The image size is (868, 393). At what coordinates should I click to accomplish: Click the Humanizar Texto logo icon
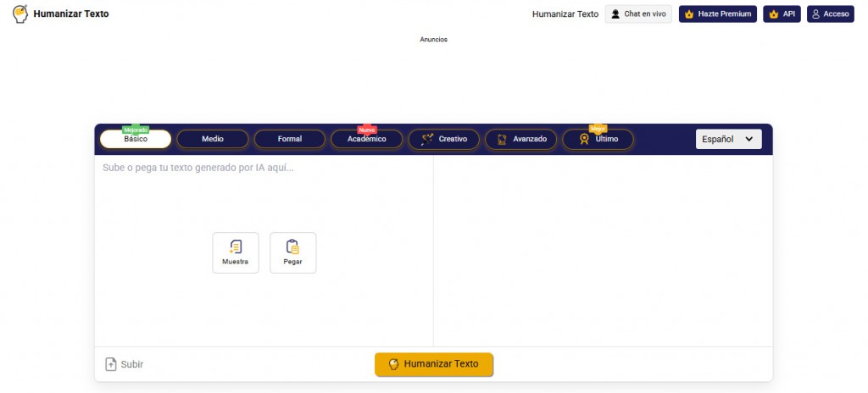coord(20,14)
